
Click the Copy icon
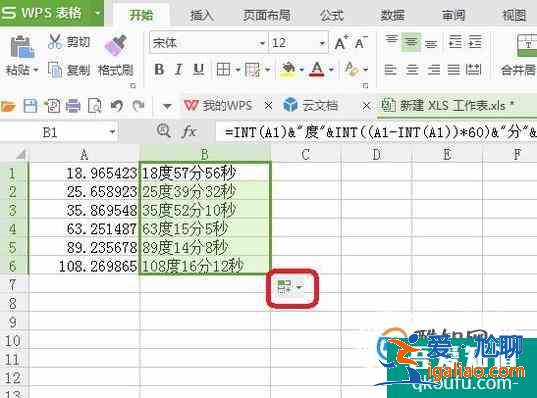[55, 70]
